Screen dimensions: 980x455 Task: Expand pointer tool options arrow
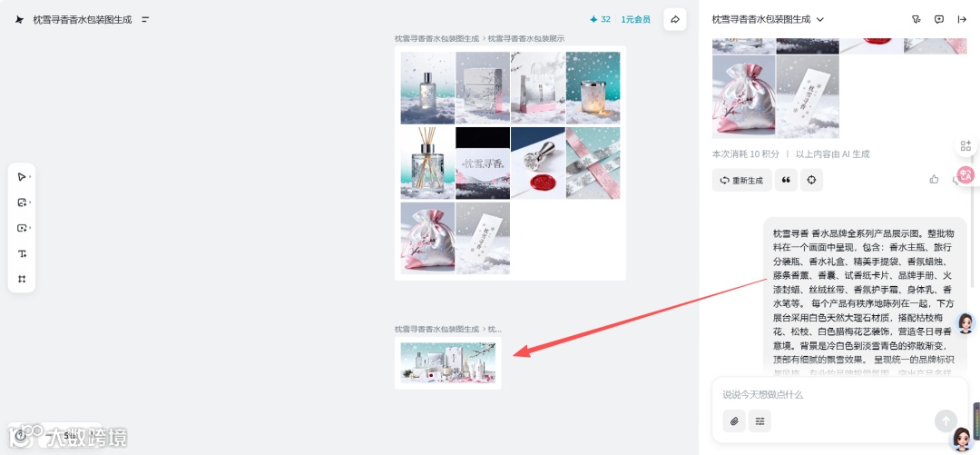tap(30, 177)
